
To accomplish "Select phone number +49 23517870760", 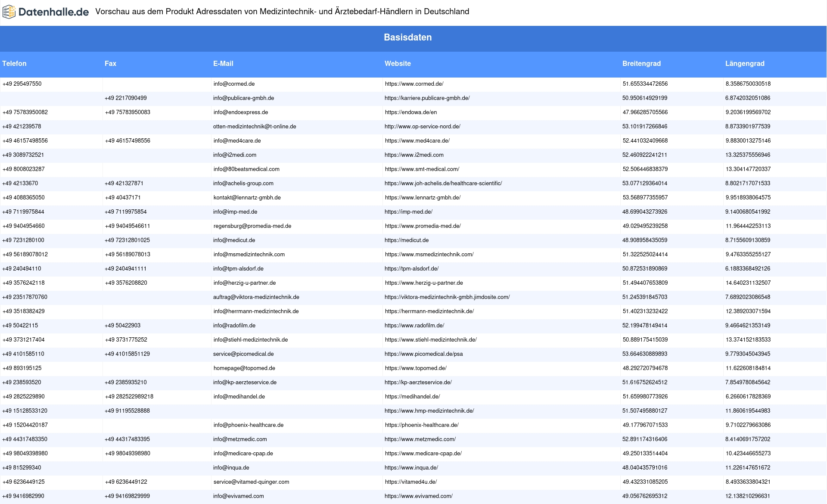I will pyautogui.click(x=25, y=297).
